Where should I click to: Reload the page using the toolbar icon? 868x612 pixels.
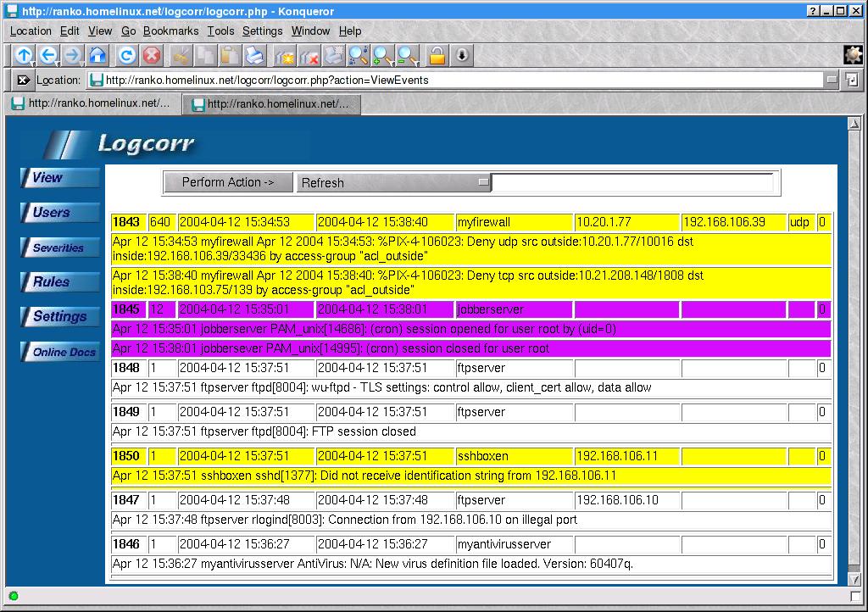pyautogui.click(x=126, y=55)
